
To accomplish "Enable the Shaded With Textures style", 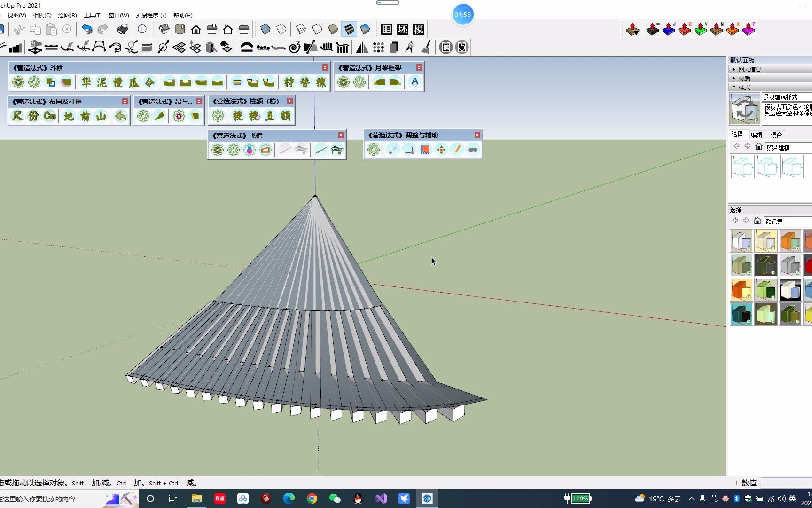I will 349,29.
